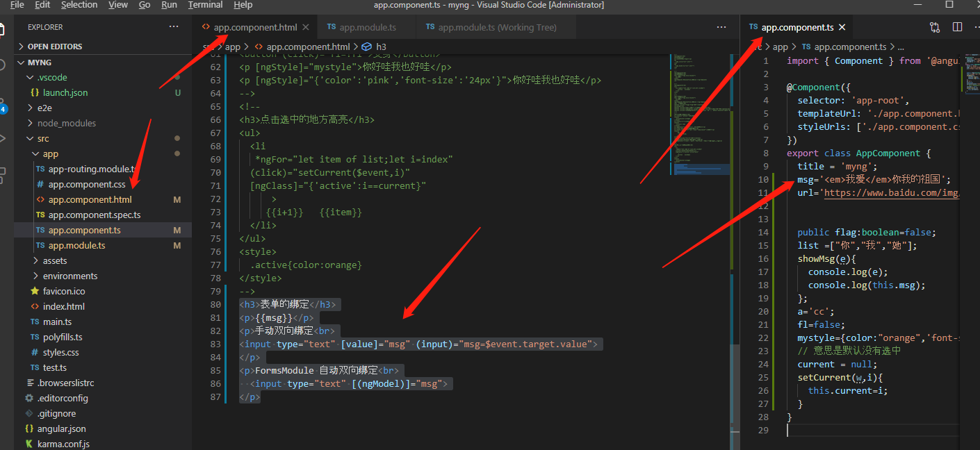Viewport: 980px width, 450px height.
Task: Click the Split Editor Right icon
Action: point(957,27)
